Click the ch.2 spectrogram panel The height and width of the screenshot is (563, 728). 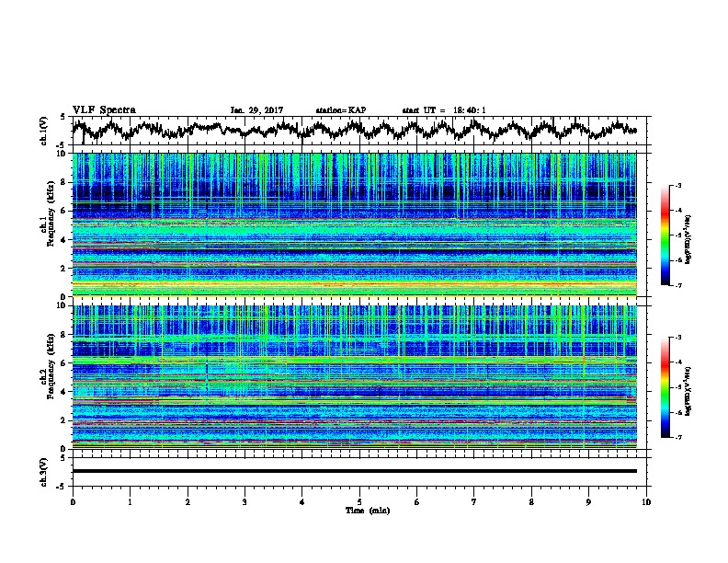[354, 376]
